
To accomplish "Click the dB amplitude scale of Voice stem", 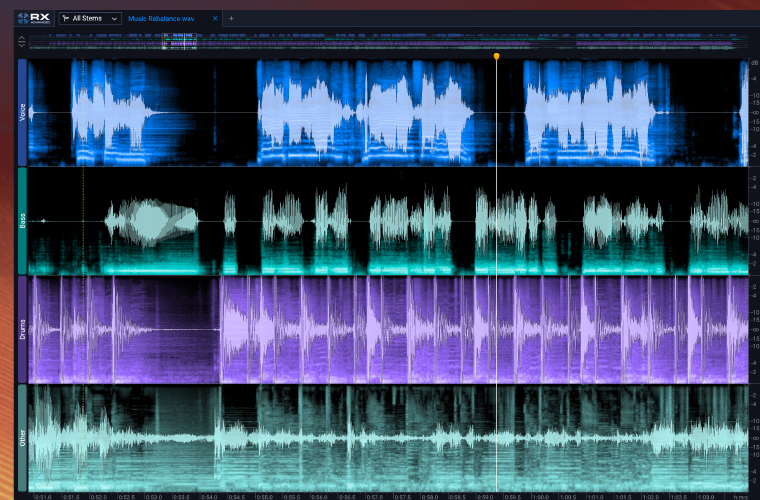I will 754,112.
